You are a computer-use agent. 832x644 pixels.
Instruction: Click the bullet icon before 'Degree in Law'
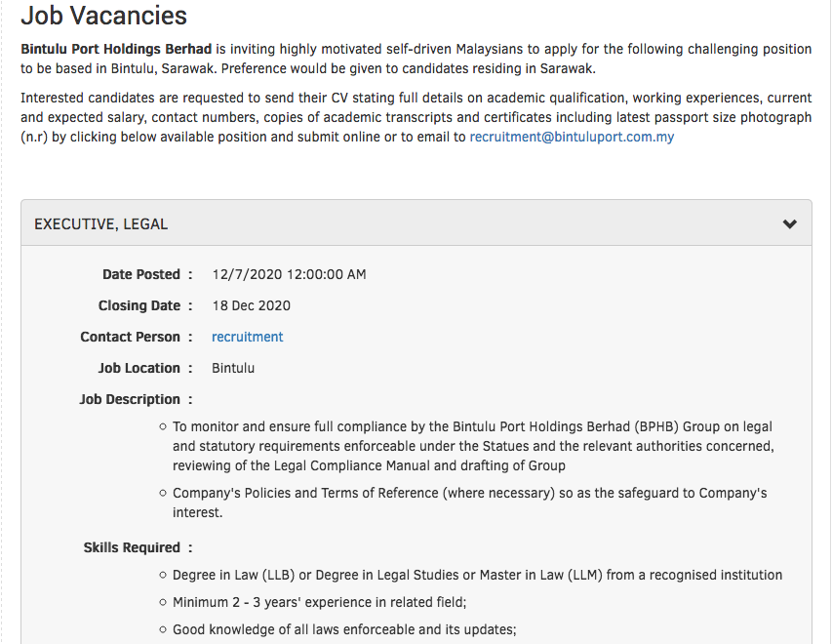click(163, 576)
